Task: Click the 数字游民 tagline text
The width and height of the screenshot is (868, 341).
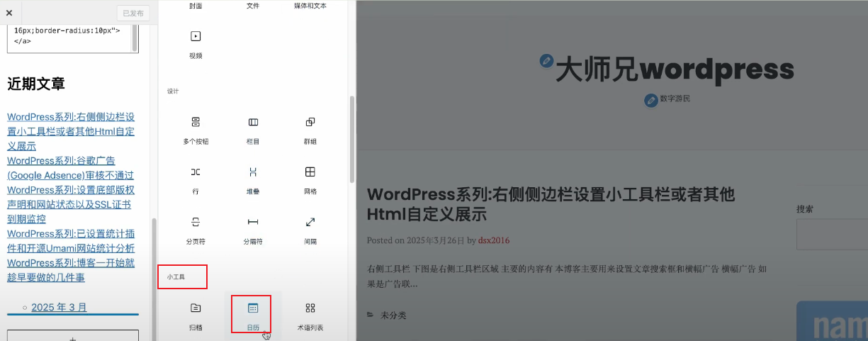Action: (x=675, y=99)
